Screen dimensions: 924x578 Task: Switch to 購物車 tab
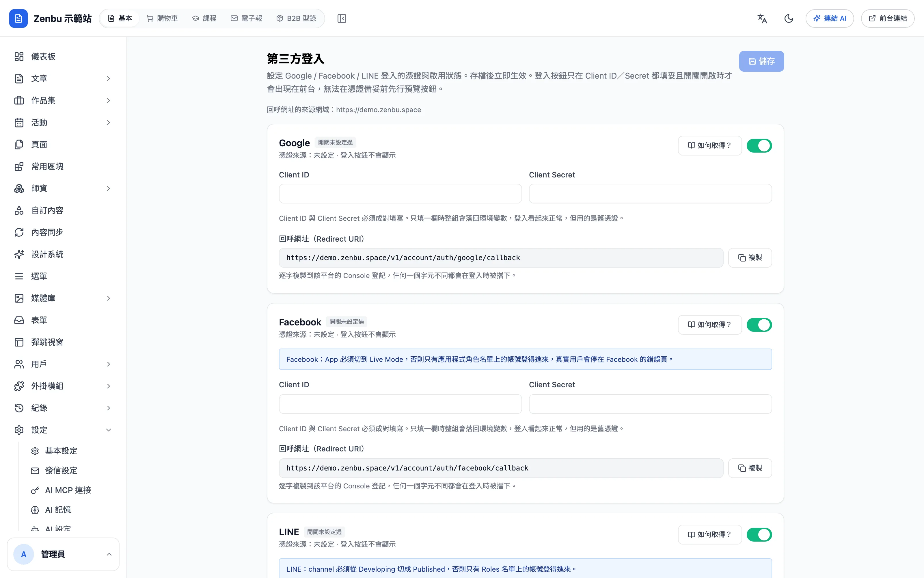click(x=162, y=18)
